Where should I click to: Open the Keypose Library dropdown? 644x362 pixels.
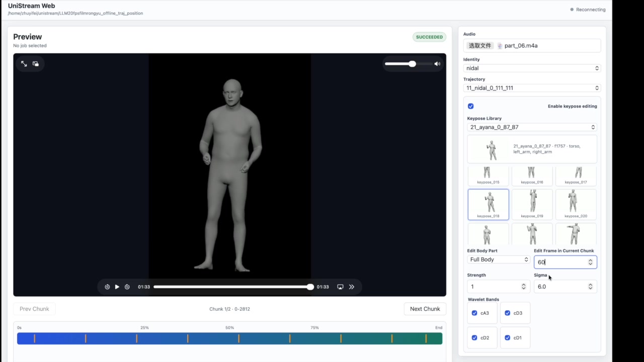click(x=532, y=127)
